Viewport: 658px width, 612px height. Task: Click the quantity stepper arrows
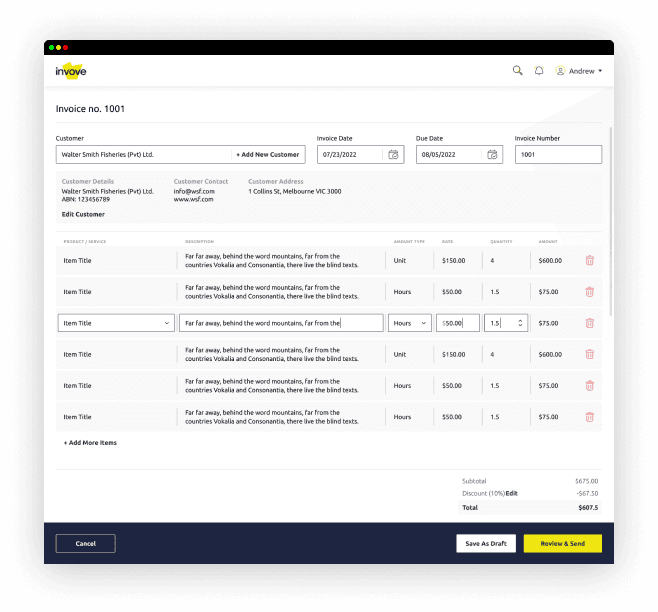click(x=520, y=323)
